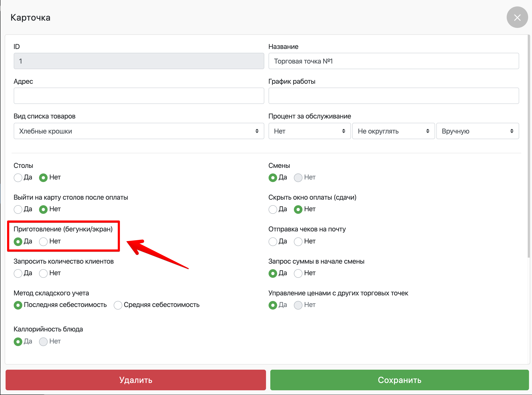This screenshot has height=395, width=532.
Task: Set Скрыть окно оплаты to Да
Action: [273, 210]
